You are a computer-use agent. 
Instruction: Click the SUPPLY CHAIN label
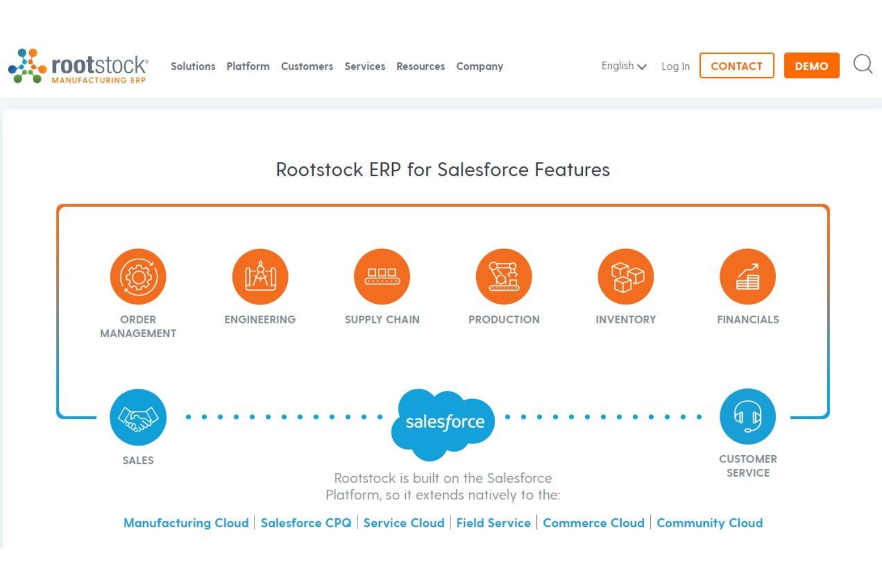pos(382,319)
